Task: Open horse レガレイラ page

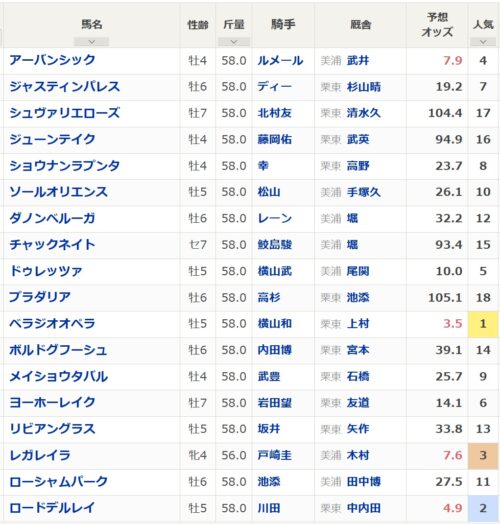Action: point(40,455)
